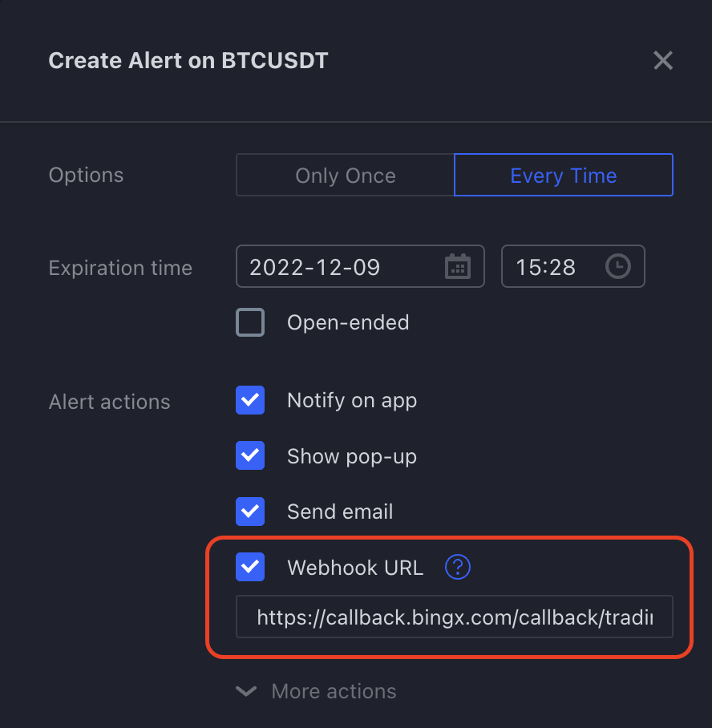
Task: Click the "Open-ended" text label
Action: pyautogui.click(x=348, y=322)
